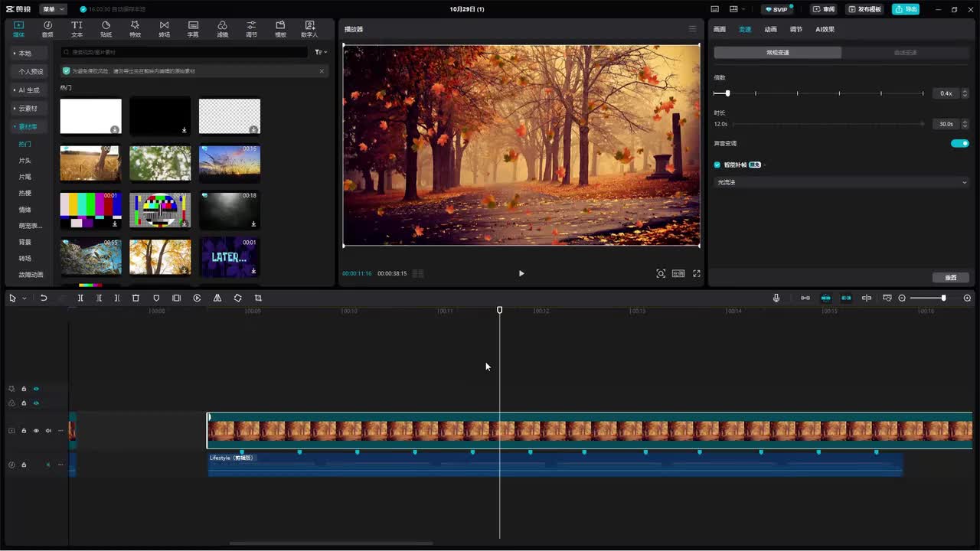Click the 倍数 speed slider track

(818, 93)
